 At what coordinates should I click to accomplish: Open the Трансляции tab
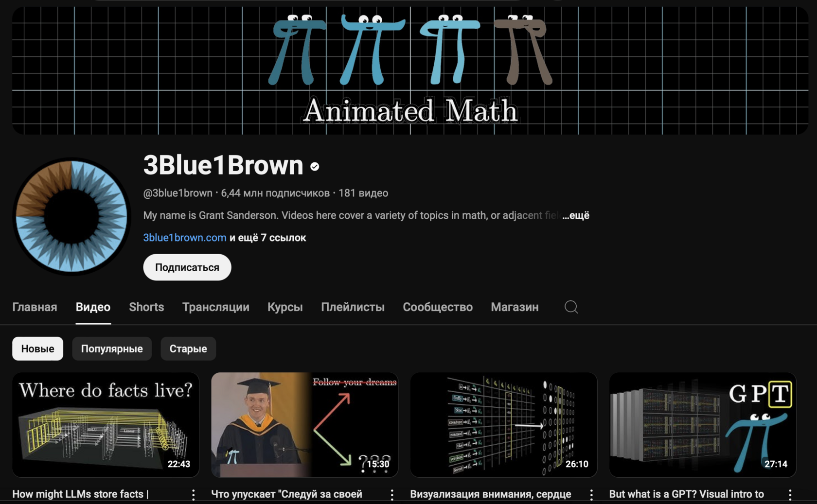[x=216, y=307]
